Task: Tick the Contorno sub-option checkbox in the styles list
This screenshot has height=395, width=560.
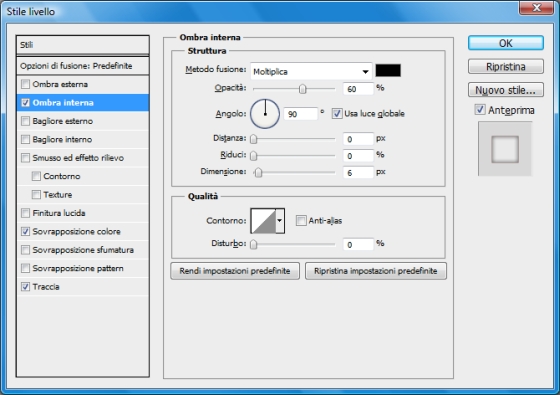Action: [x=36, y=176]
